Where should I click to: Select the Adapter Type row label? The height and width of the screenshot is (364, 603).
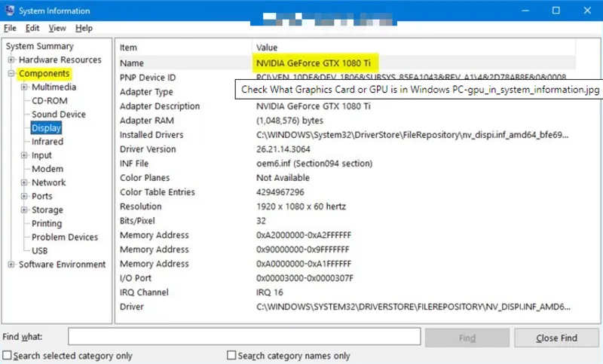pyautogui.click(x=146, y=92)
